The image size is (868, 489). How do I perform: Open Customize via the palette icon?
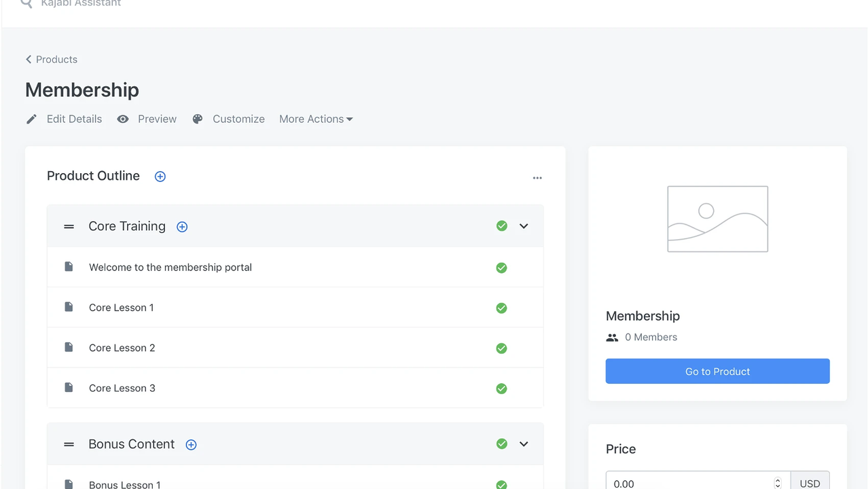click(x=197, y=119)
